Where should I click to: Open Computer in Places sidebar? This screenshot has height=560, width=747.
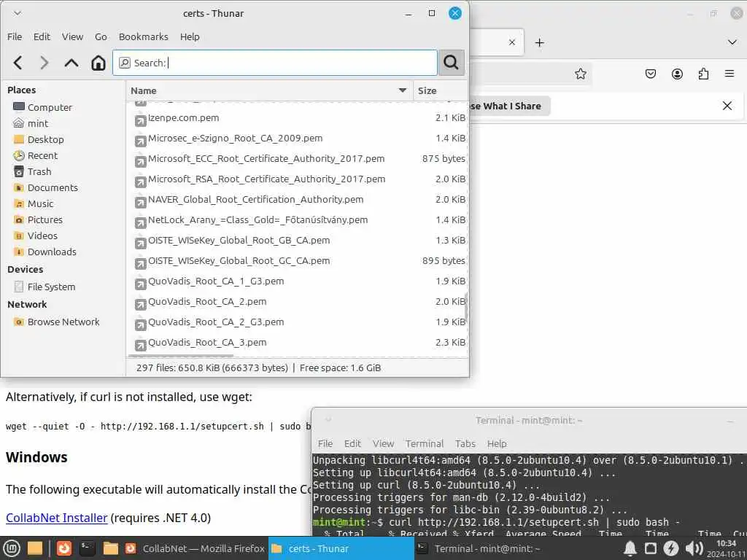tap(50, 107)
